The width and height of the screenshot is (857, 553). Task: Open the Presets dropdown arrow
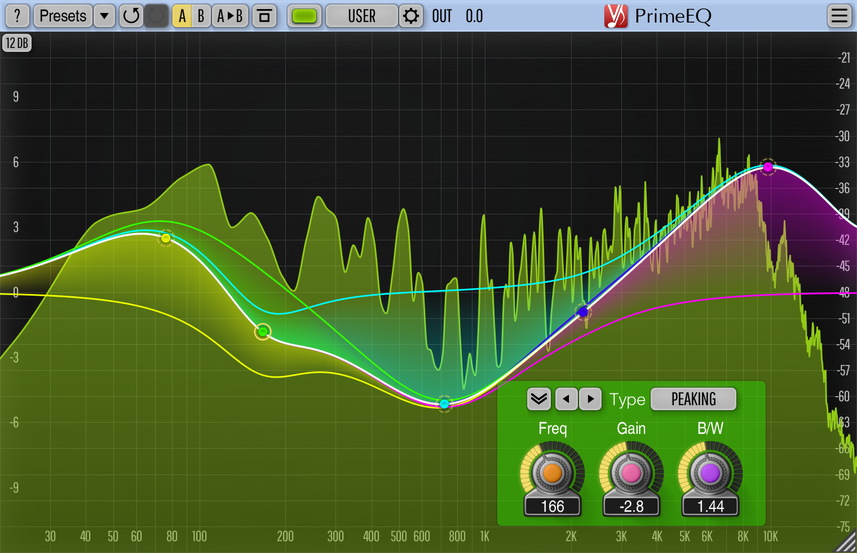pyautogui.click(x=104, y=16)
